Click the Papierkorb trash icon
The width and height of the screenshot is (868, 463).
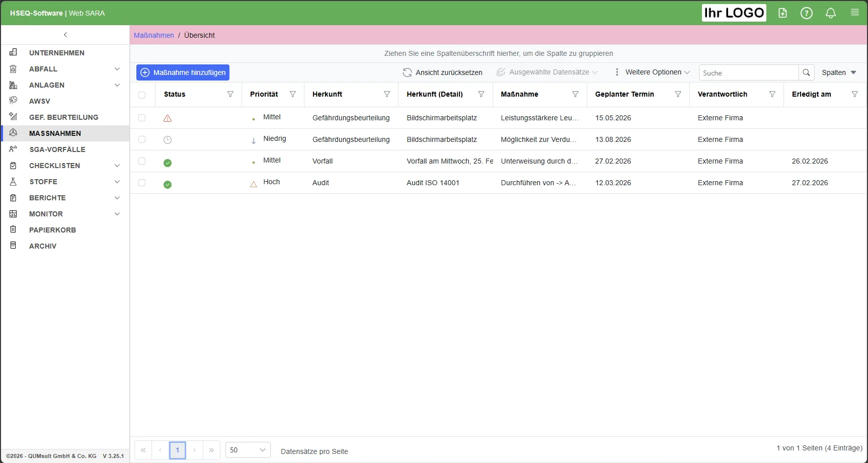click(x=14, y=229)
